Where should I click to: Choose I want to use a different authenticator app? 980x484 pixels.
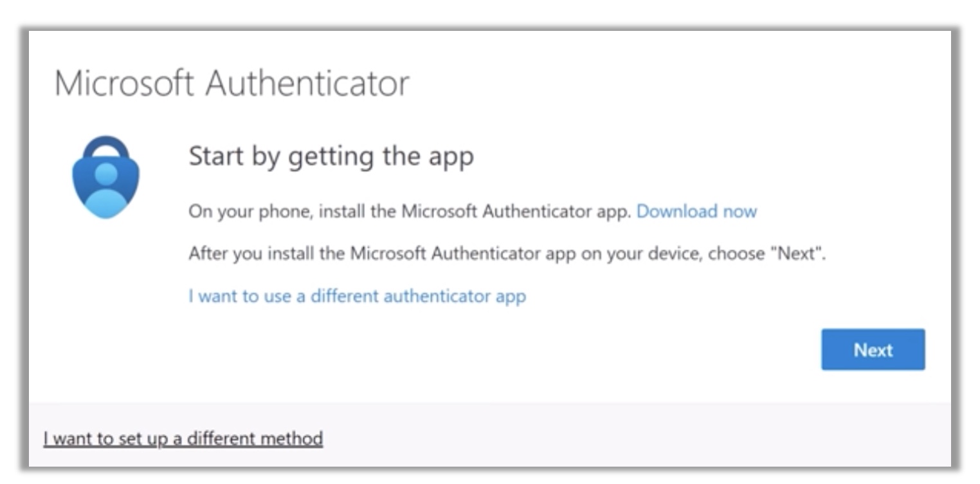click(357, 296)
